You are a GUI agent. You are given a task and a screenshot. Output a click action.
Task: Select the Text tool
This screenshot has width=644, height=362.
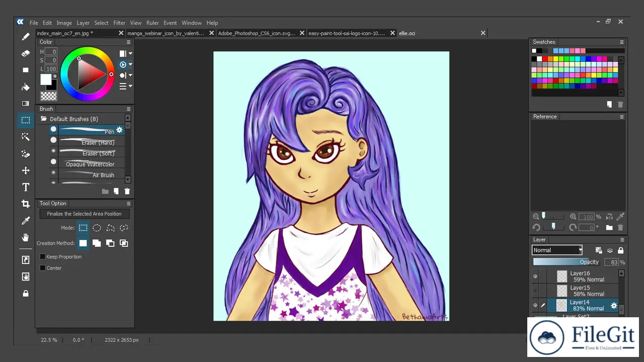[26, 187]
